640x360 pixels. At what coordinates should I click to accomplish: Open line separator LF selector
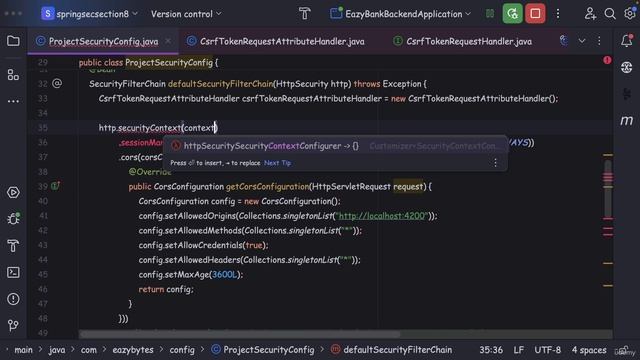click(518, 350)
